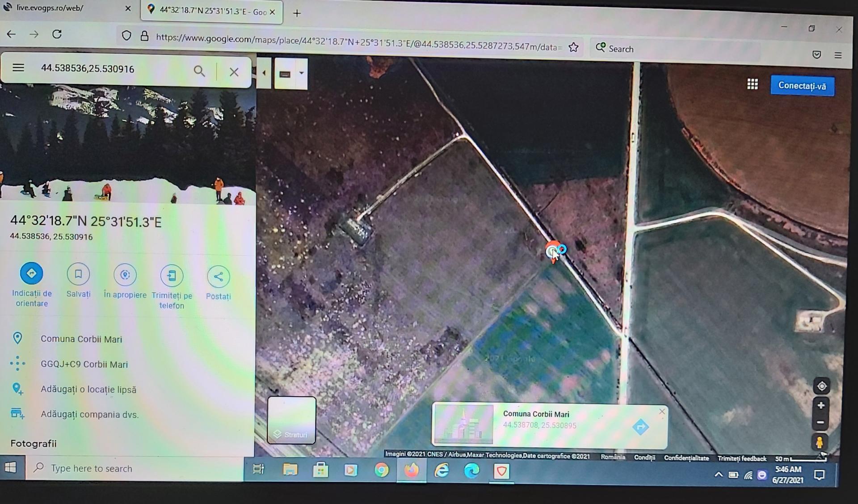Zoom in with the plus button

click(821, 406)
